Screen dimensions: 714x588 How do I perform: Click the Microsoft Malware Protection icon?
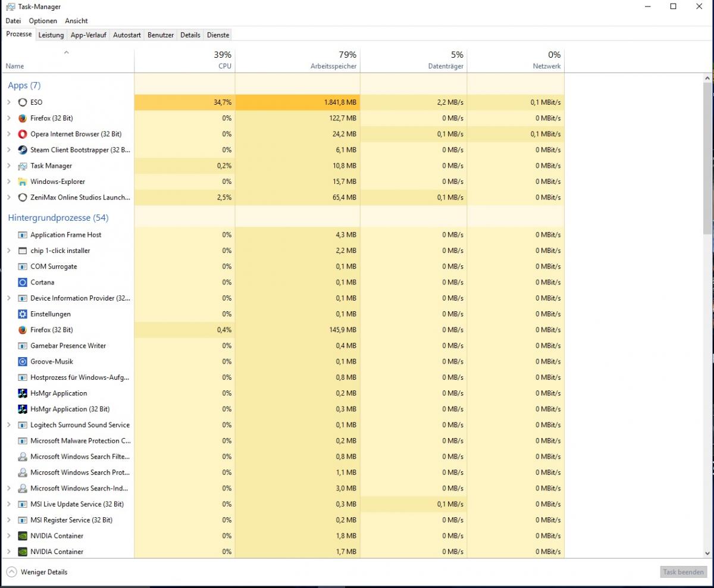[x=23, y=441]
